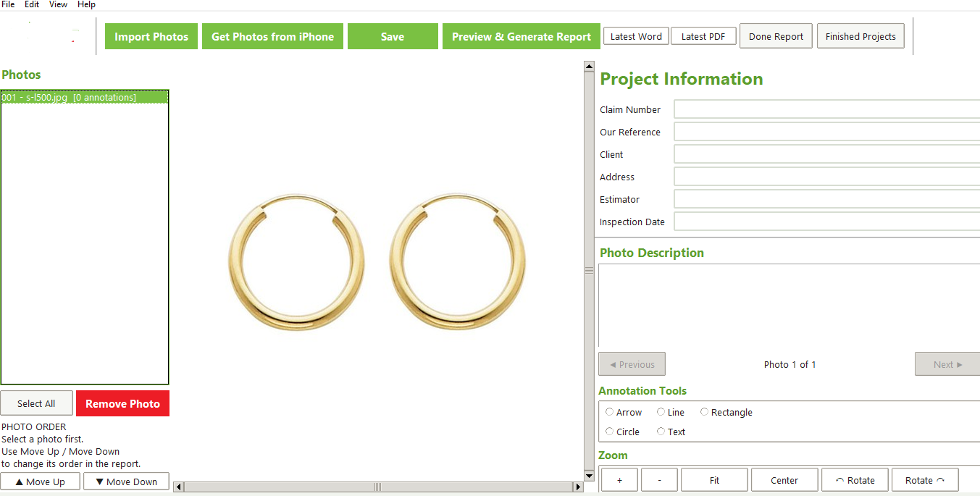Rotate the photo clockwise
980x496 pixels.
click(x=925, y=480)
